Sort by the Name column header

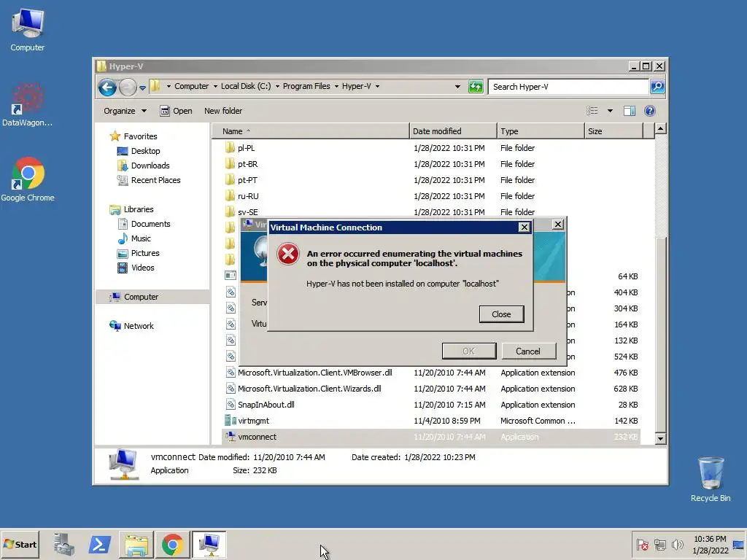point(310,131)
